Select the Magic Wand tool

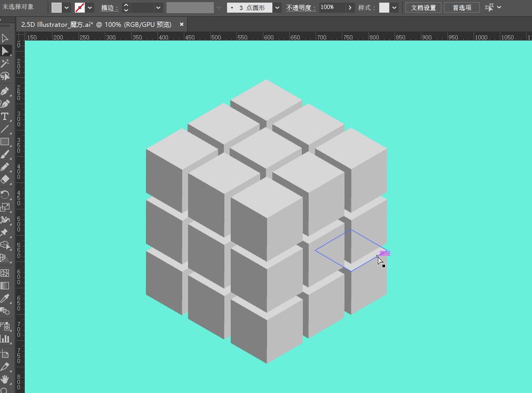(5, 64)
